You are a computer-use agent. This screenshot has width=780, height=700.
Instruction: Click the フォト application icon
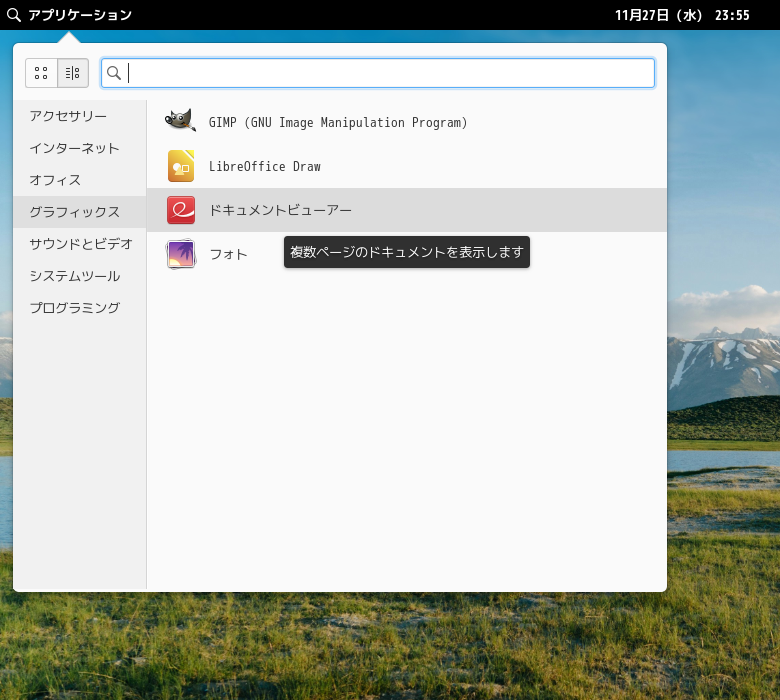click(x=180, y=254)
